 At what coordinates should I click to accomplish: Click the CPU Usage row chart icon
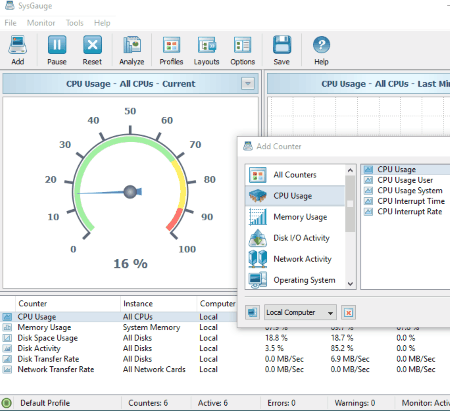pos(7,317)
